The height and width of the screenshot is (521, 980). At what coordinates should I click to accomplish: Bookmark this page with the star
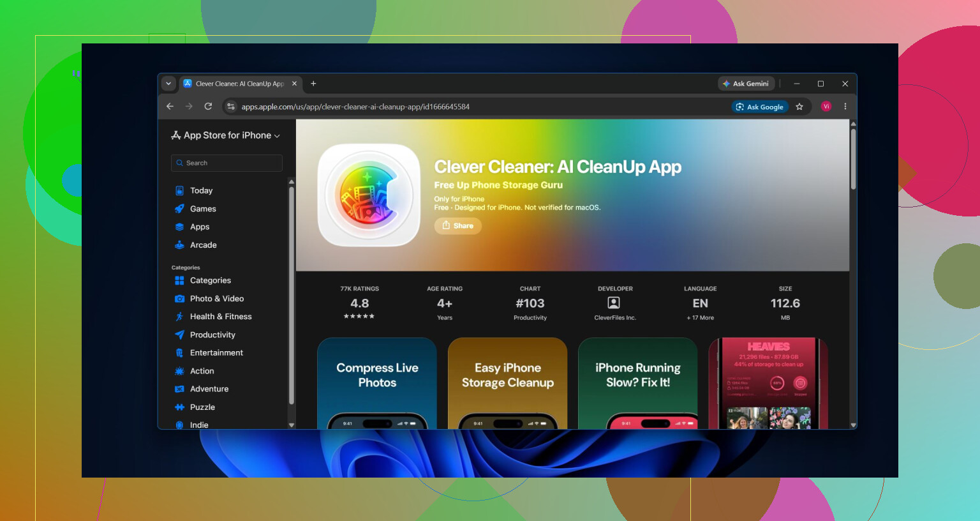point(799,107)
